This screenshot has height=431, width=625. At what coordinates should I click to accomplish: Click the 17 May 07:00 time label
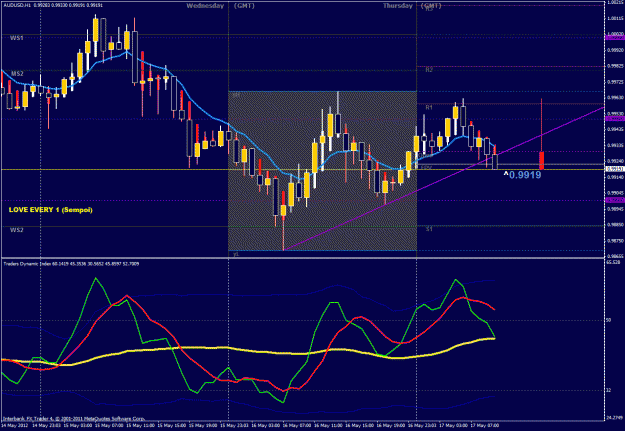point(485,425)
